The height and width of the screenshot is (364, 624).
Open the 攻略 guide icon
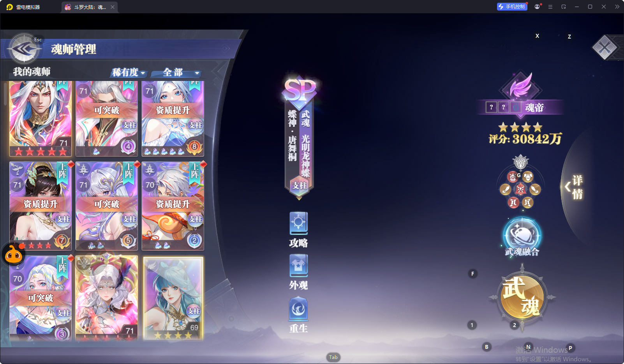(298, 230)
